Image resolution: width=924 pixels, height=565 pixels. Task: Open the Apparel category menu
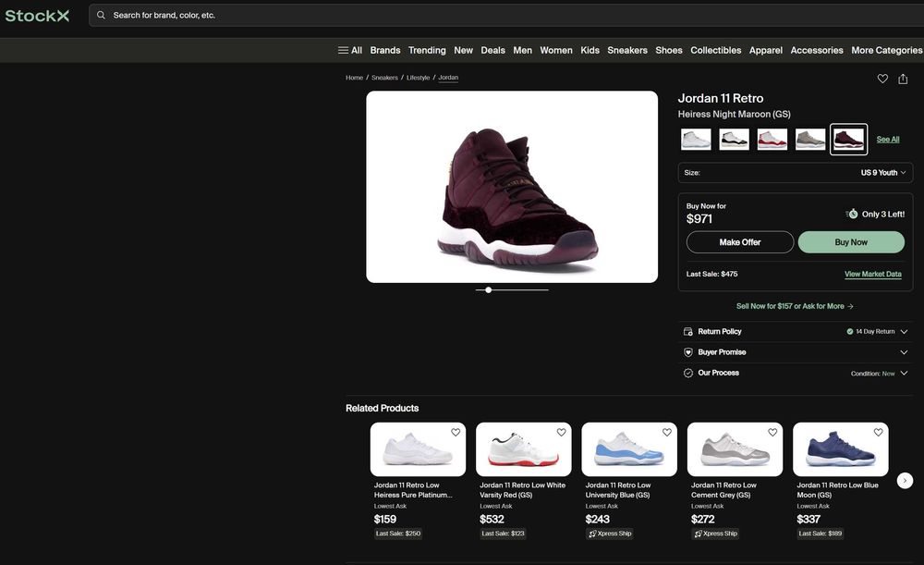(765, 50)
